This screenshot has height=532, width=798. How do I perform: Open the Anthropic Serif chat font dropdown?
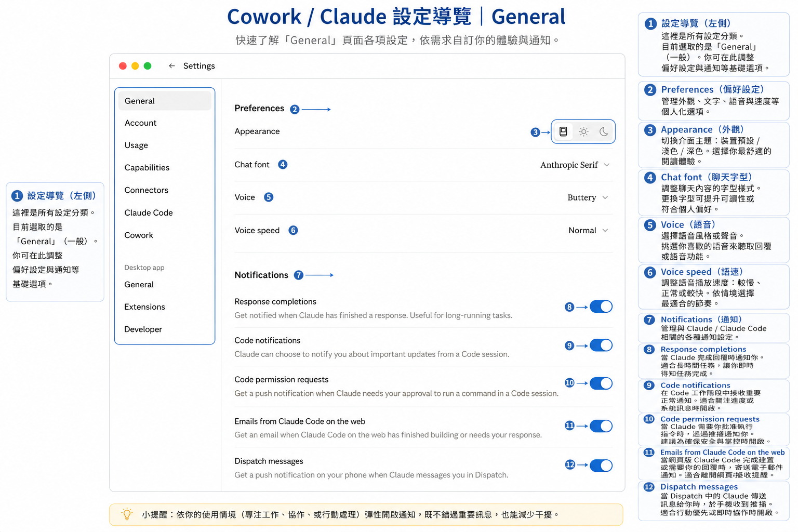pos(575,165)
